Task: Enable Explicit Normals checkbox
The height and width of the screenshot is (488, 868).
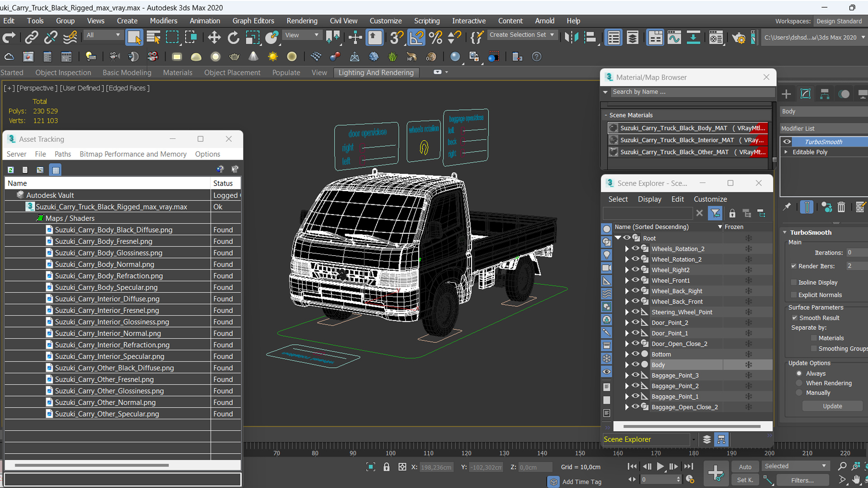Action: point(793,295)
